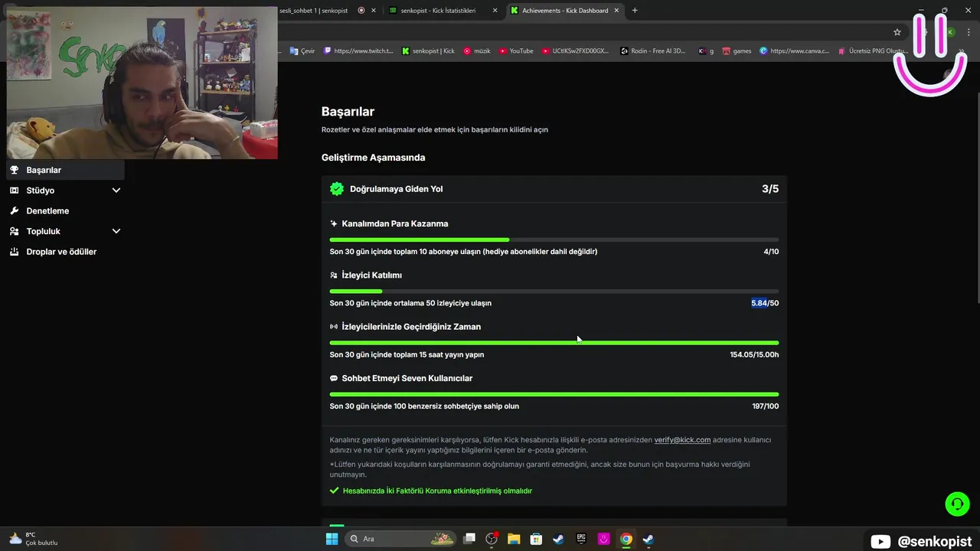980x551 pixels.
Task: Click the Topluluk people icon
Action: point(15,231)
